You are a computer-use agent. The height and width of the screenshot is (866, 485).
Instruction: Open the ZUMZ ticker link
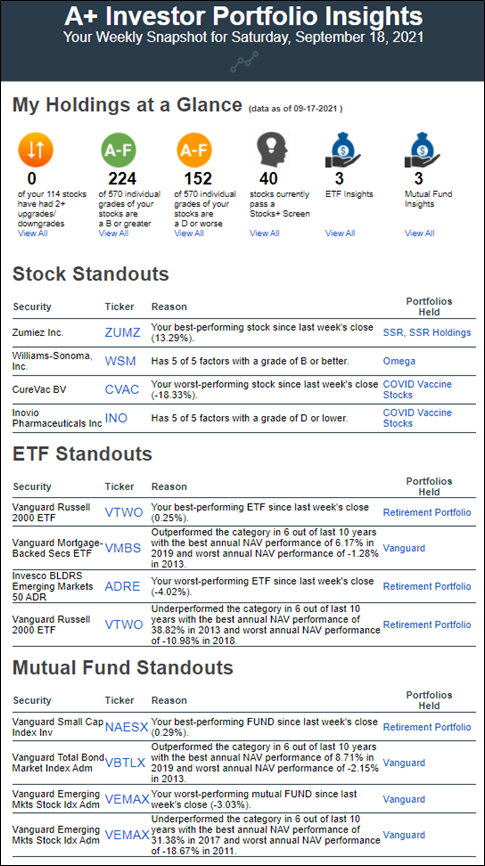[123, 333]
